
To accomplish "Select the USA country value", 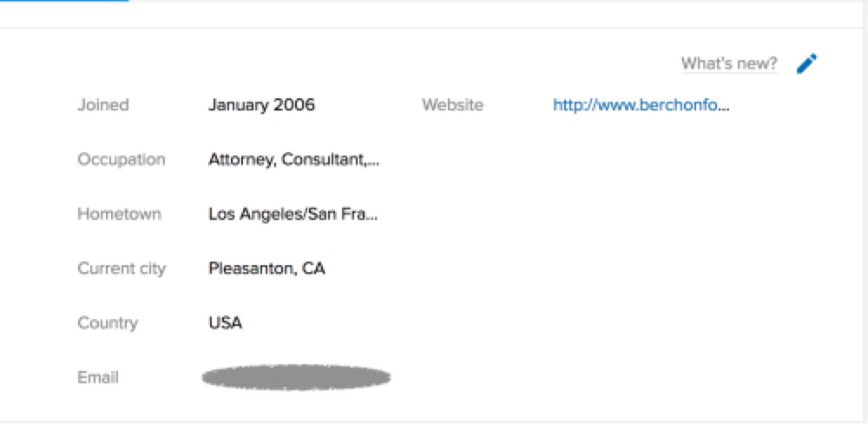I will point(225,323).
